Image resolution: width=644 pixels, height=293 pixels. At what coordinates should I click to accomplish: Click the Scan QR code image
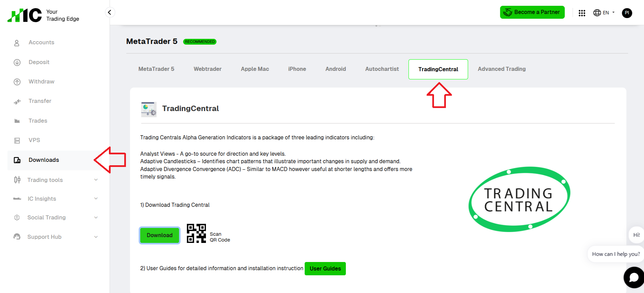(x=196, y=233)
